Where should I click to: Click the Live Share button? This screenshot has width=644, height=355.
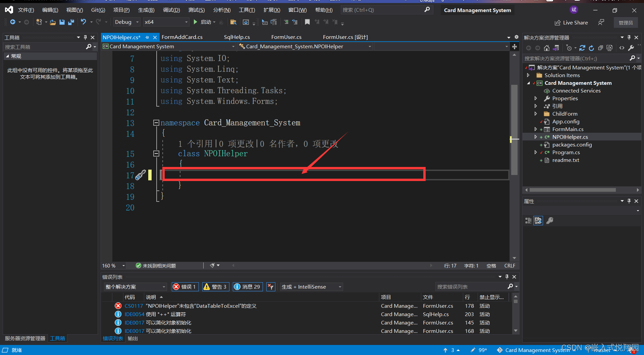click(x=571, y=22)
